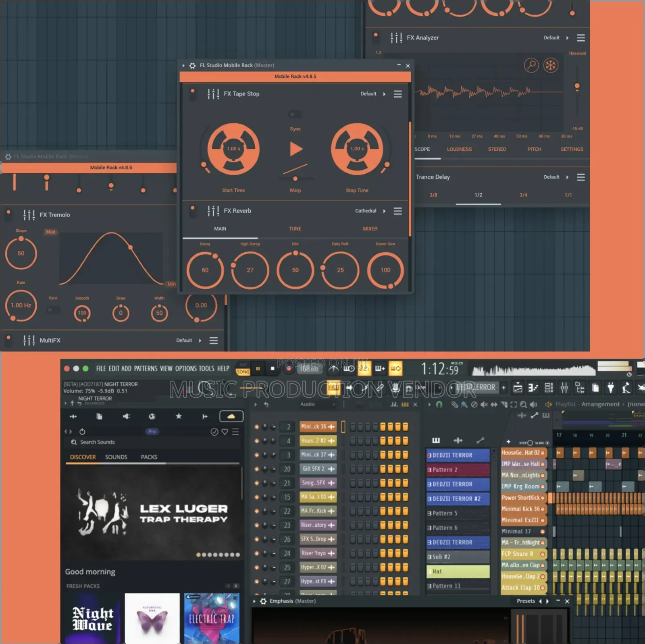Click the cloud Sounds icon in browser
This screenshot has height=644, width=645.
231,416
